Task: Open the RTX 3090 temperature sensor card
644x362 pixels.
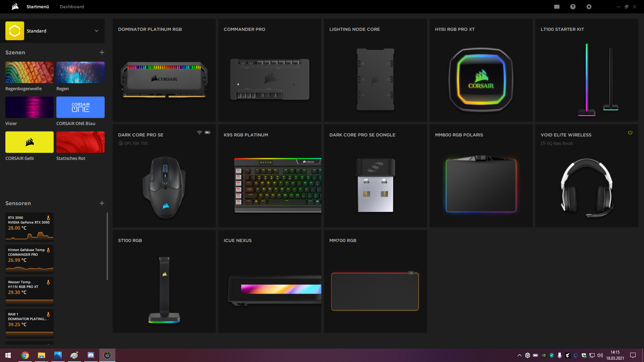Action: (x=30, y=227)
